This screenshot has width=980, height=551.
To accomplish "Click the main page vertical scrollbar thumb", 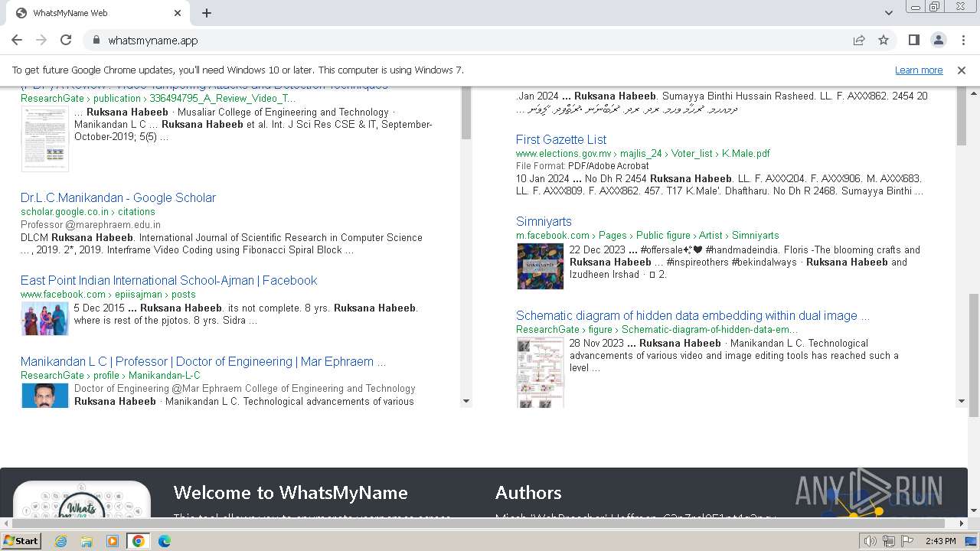I will click(974, 356).
